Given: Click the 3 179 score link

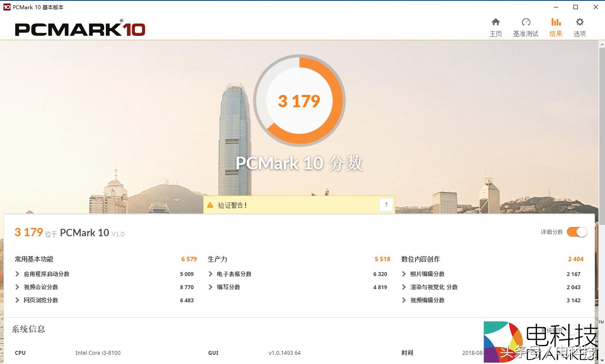Looking at the screenshot, I should click(x=28, y=232).
